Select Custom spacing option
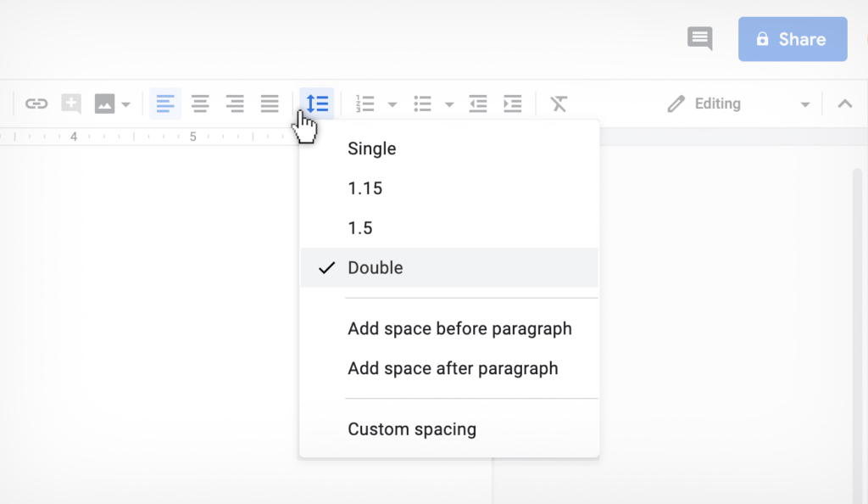 pos(412,428)
